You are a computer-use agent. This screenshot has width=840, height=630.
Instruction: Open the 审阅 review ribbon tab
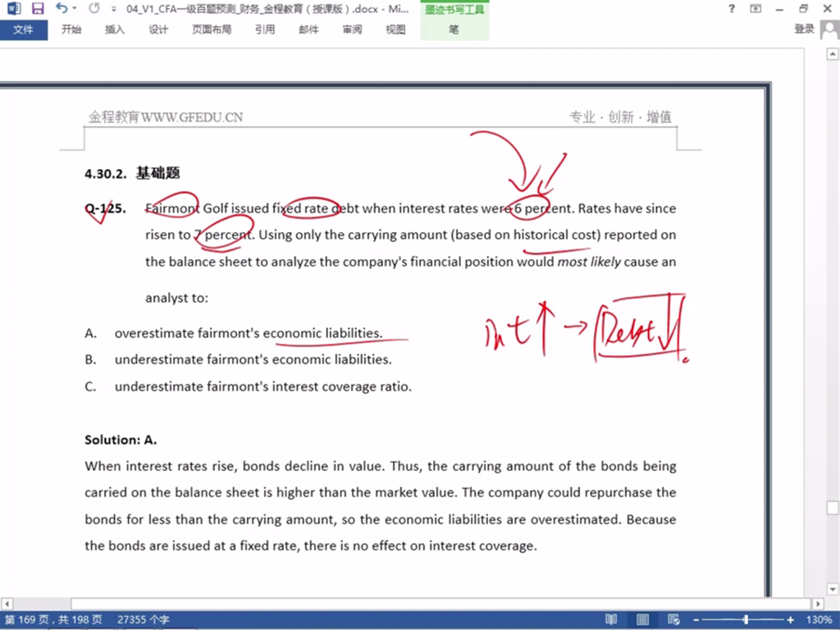(352, 30)
